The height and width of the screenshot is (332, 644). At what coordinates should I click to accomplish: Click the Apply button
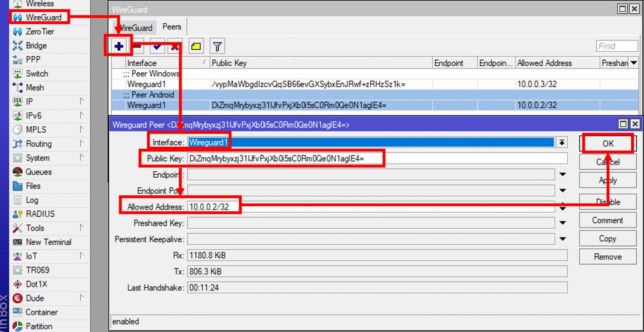click(608, 180)
